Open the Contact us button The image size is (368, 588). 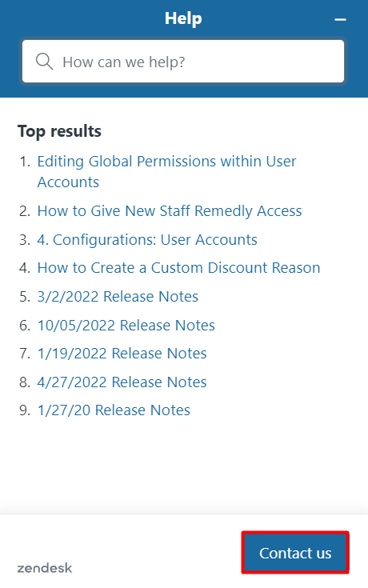[x=295, y=553]
